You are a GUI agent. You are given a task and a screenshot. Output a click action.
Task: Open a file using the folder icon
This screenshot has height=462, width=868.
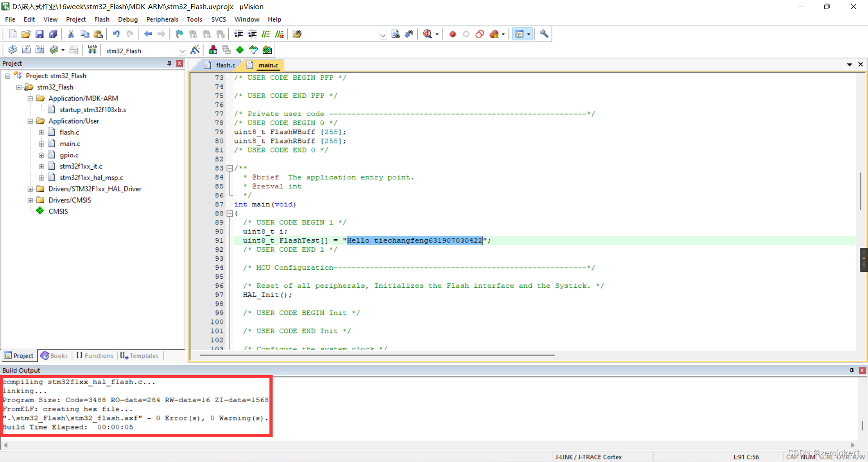(x=26, y=34)
